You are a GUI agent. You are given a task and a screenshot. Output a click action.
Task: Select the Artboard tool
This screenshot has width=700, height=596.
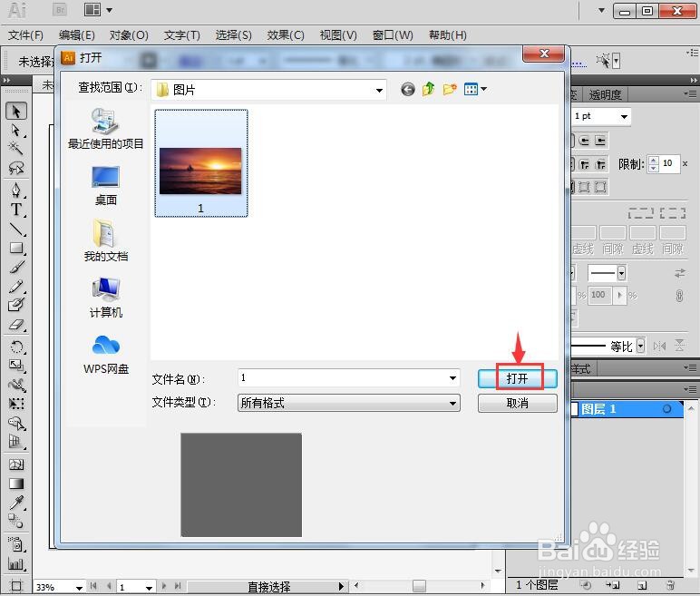coord(16,586)
